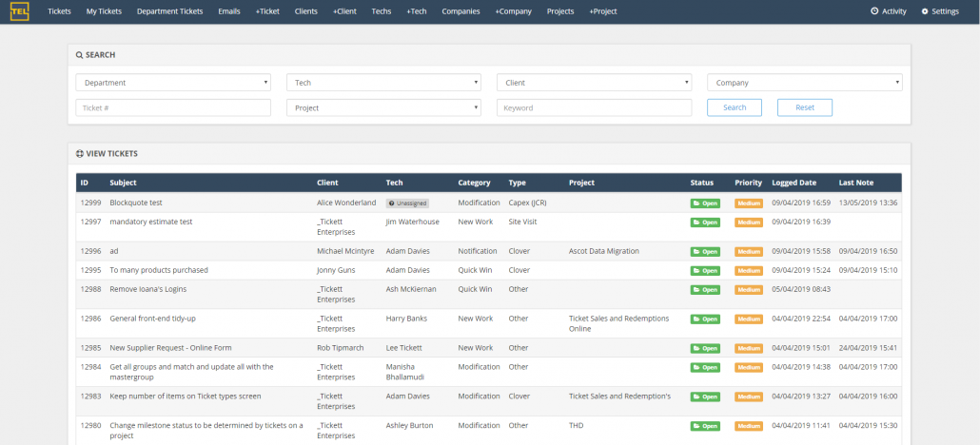The width and height of the screenshot is (980, 445).
Task: Click the Open status badge for ticket 12985
Action: click(705, 348)
